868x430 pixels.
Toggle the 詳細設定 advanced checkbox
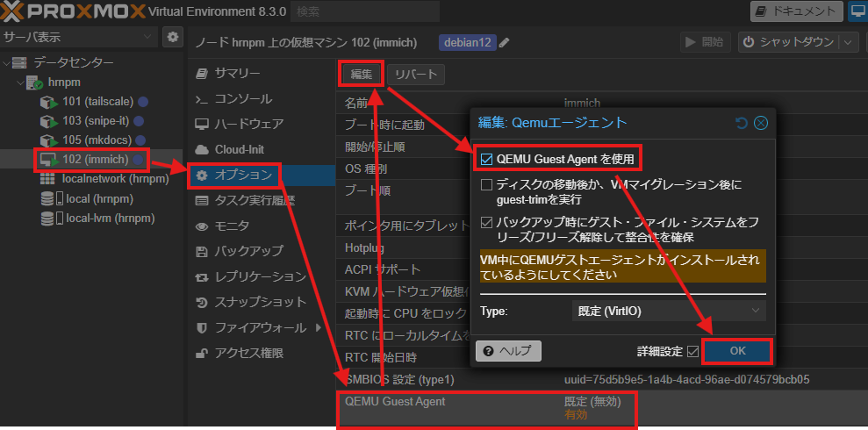coord(692,351)
